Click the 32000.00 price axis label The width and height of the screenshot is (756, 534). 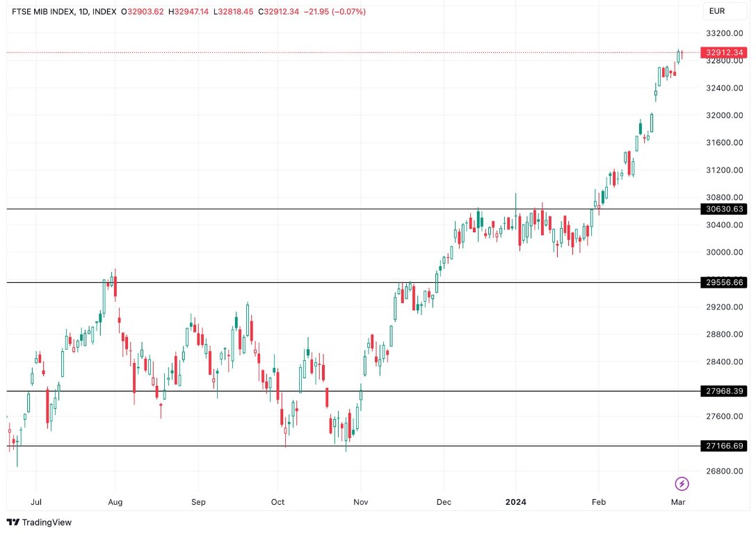[724, 115]
